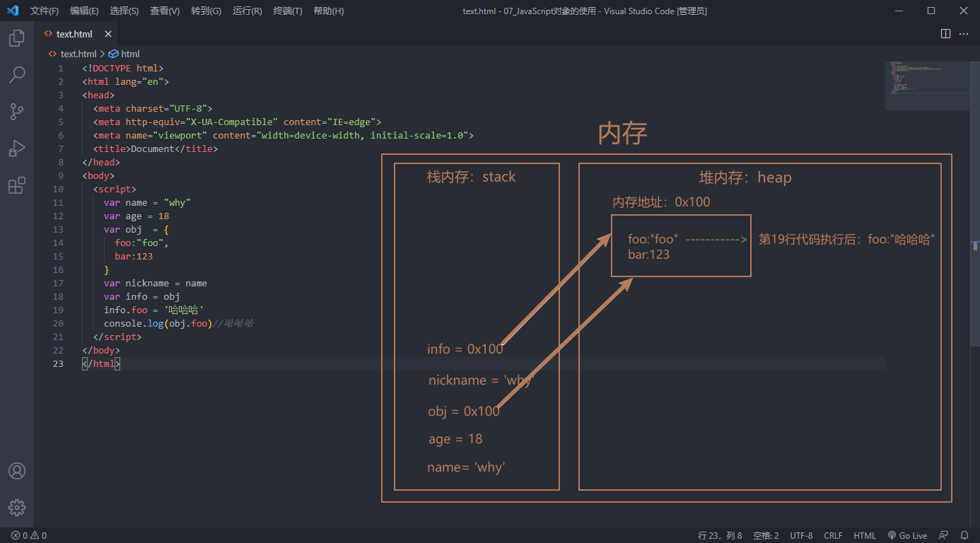Click line number 13 in the gutter

click(58, 229)
